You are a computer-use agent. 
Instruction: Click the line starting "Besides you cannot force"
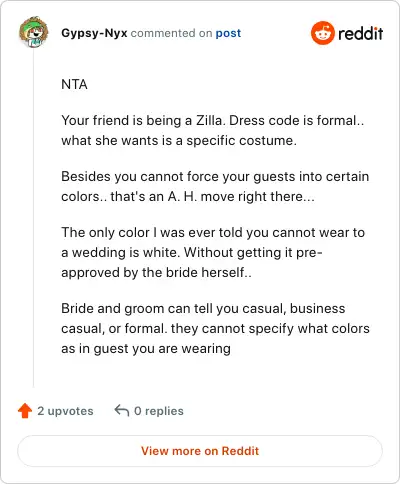pyautogui.click(x=215, y=176)
